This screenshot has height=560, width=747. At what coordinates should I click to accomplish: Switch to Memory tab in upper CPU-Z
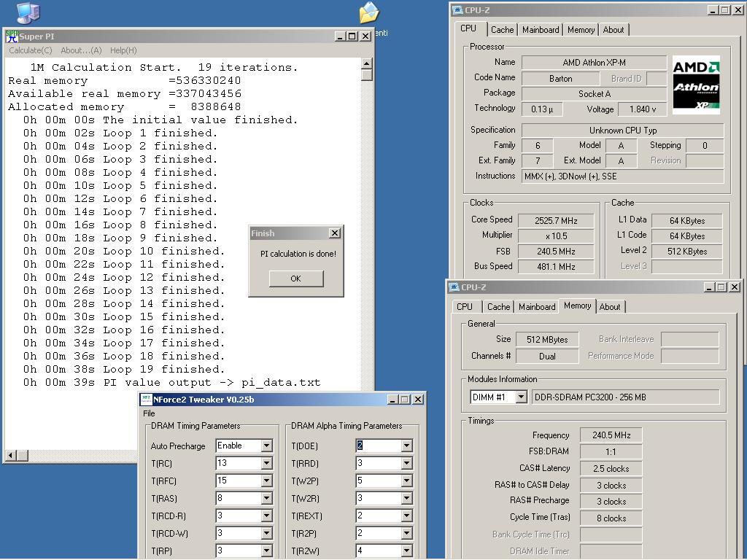(x=581, y=29)
